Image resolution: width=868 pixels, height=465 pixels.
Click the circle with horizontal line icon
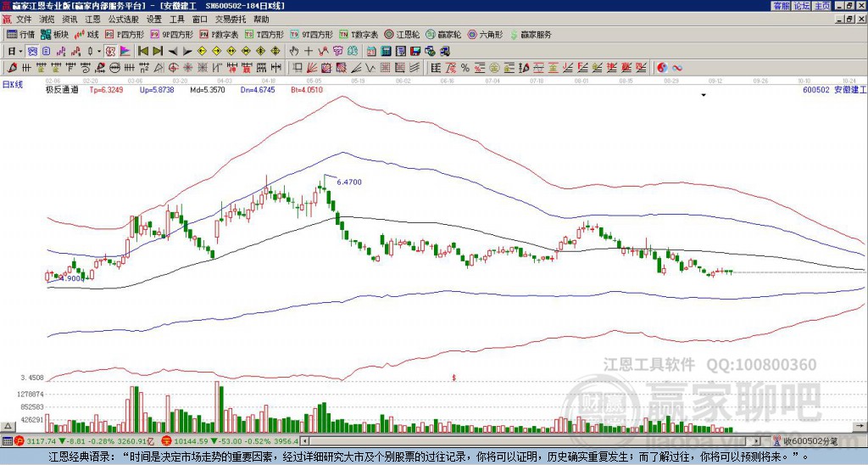pos(114,68)
